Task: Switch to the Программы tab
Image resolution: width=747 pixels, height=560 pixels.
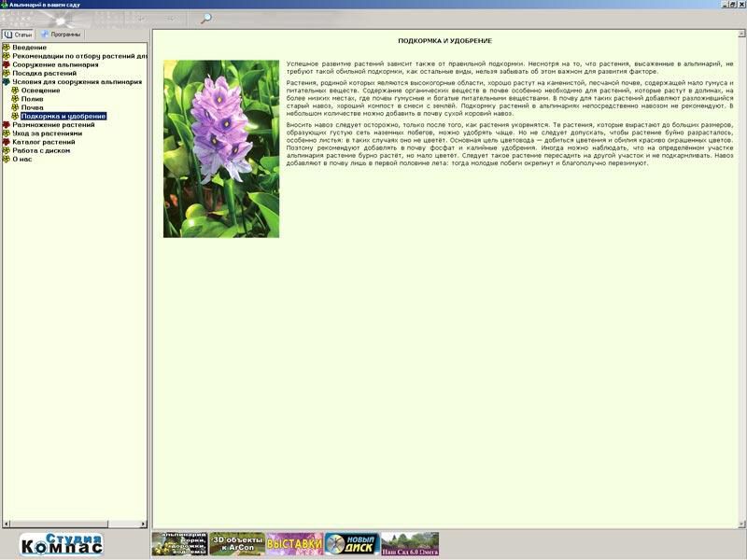Action: click(61, 35)
